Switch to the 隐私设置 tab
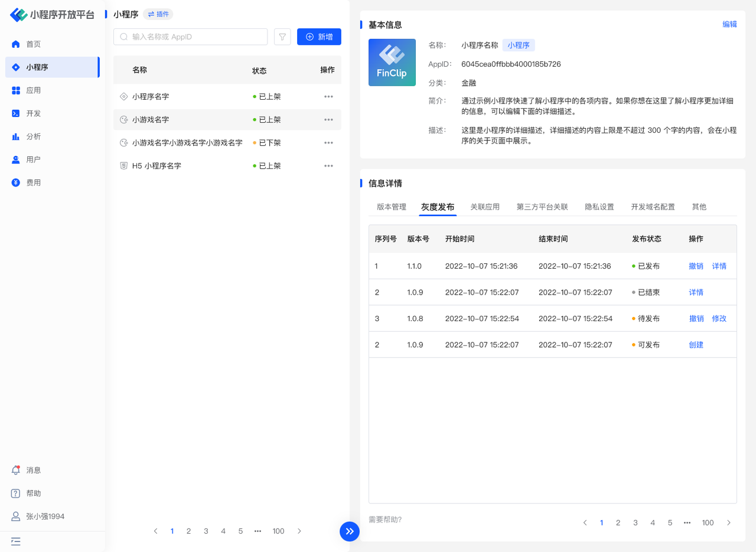The height and width of the screenshot is (552, 756). tap(599, 207)
